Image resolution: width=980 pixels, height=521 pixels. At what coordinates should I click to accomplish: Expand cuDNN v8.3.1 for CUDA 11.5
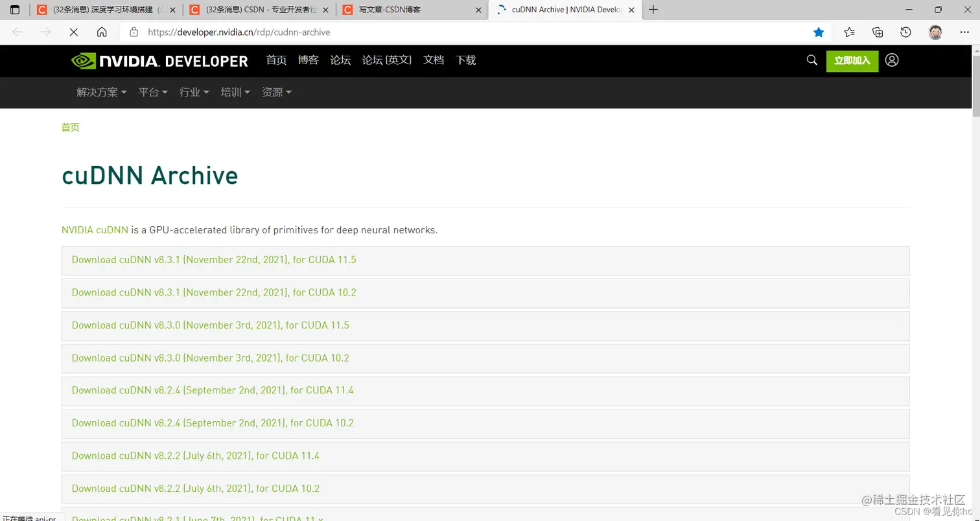coord(485,260)
